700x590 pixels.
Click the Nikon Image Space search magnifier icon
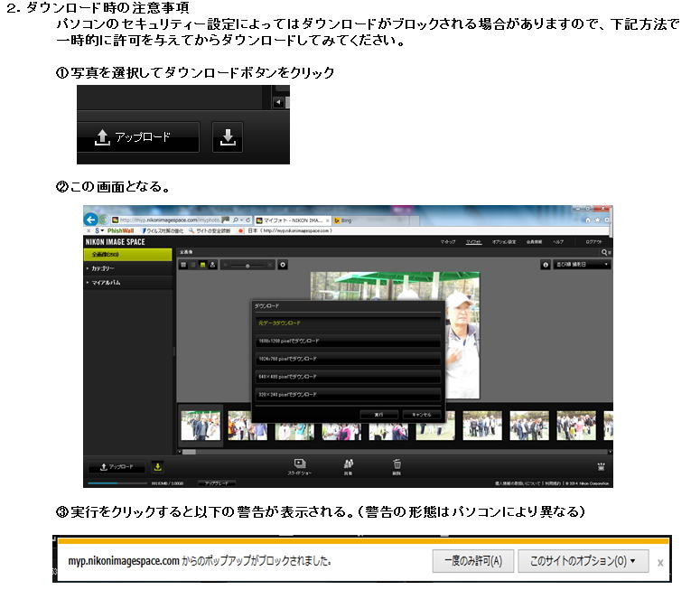(x=604, y=252)
